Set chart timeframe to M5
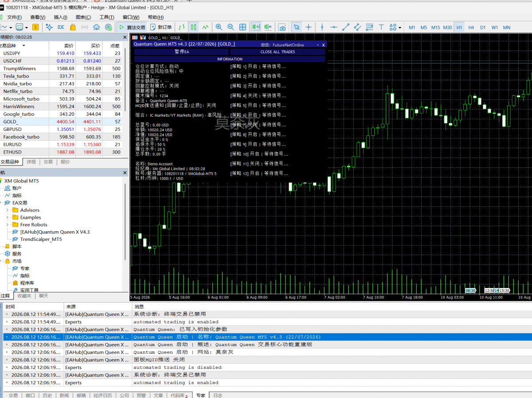Image resolution: width=532 pixels, height=398 pixels. point(424,28)
